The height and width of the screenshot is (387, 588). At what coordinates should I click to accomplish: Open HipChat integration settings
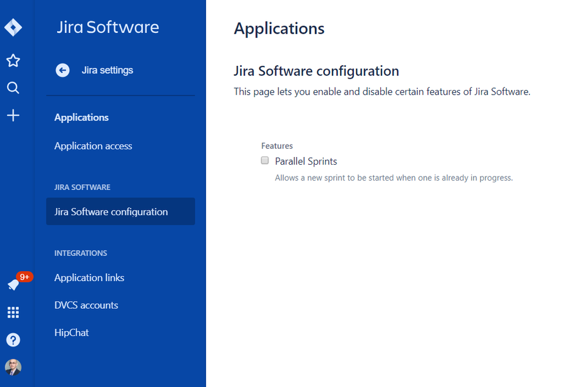(x=72, y=333)
